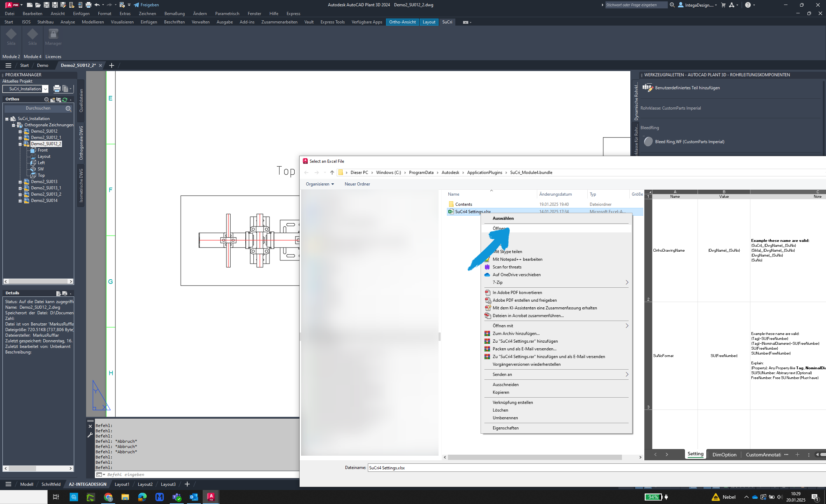Open Google Chrome from the taskbar
The width and height of the screenshot is (826, 504).
point(108,497)
